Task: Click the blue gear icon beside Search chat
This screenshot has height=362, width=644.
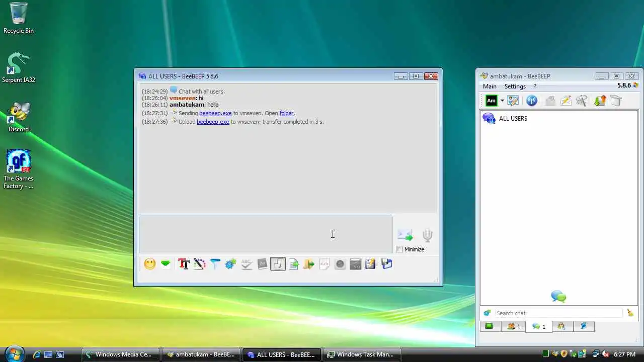Action: pos(487,313)
